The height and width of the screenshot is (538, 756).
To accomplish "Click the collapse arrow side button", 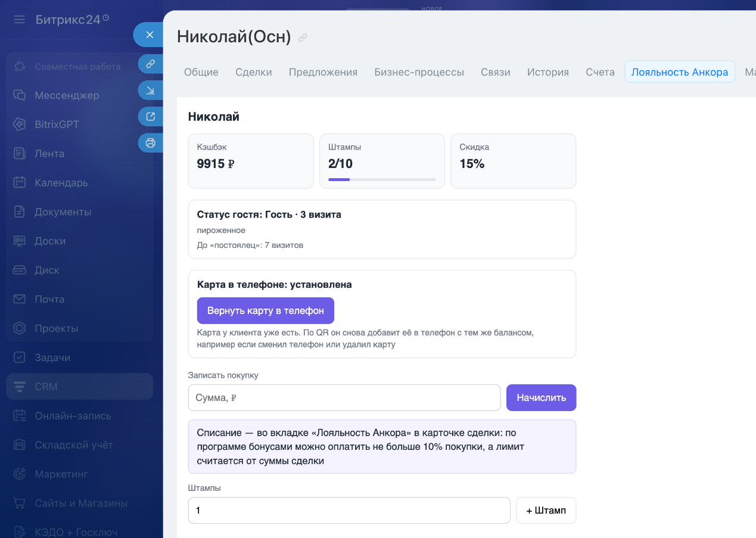I will point(151,90).
